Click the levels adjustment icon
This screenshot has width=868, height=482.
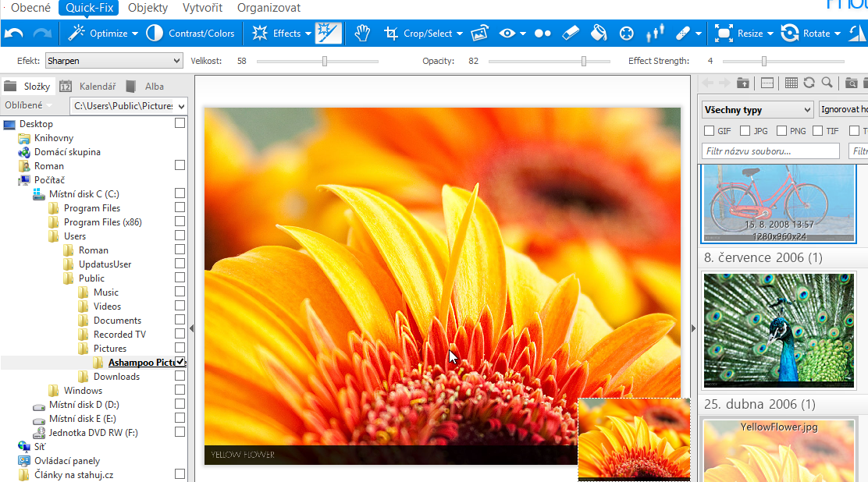click(x=655, y=34)
